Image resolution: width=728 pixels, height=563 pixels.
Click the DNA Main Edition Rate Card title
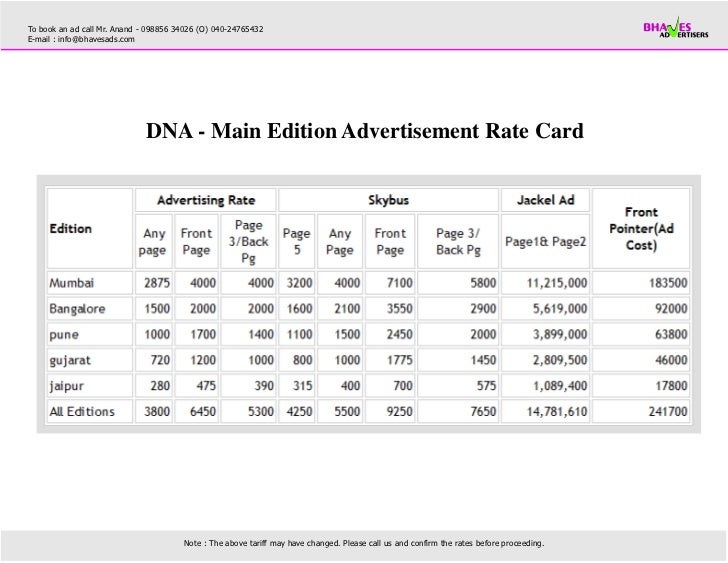364,131
